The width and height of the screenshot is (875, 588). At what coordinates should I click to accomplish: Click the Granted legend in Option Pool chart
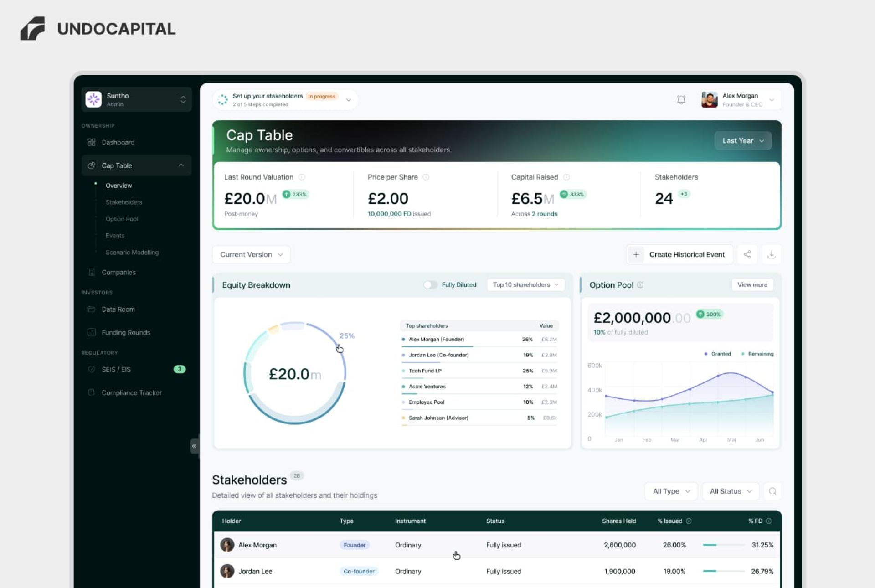[x=717, y=354]
